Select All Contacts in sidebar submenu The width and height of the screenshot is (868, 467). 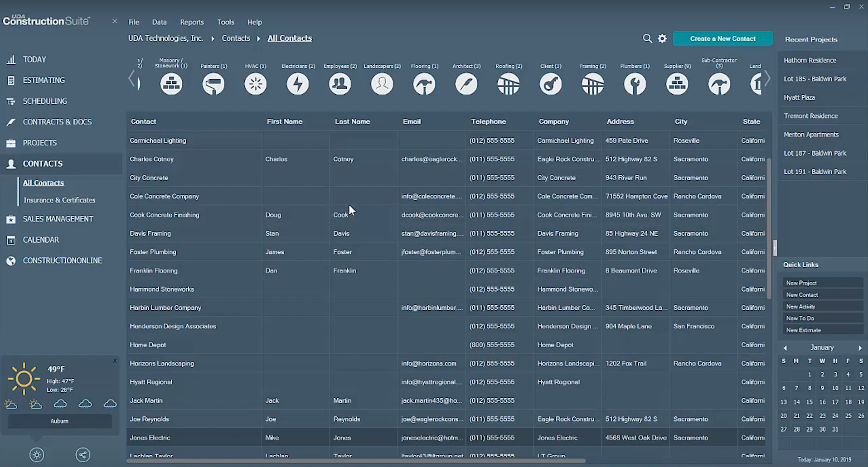coord(44,183)
